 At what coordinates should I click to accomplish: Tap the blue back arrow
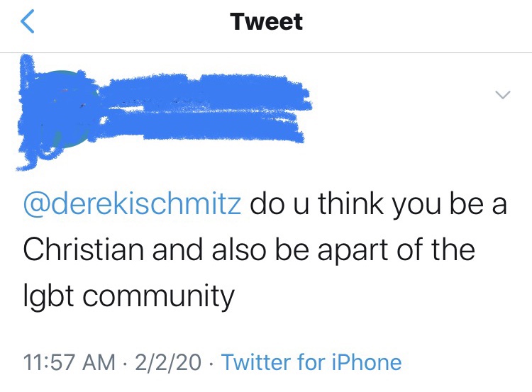pos(28,22)
